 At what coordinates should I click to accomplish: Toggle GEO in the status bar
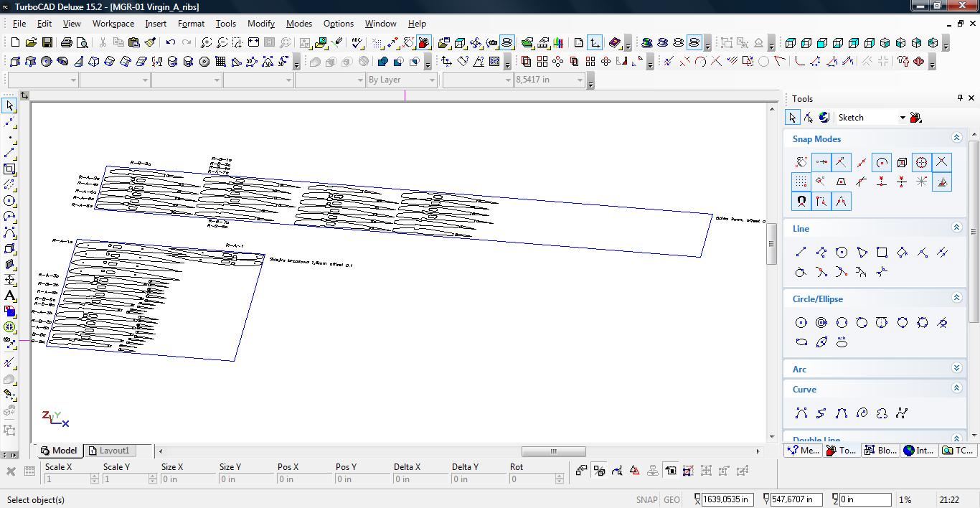[x=672, y=499]
